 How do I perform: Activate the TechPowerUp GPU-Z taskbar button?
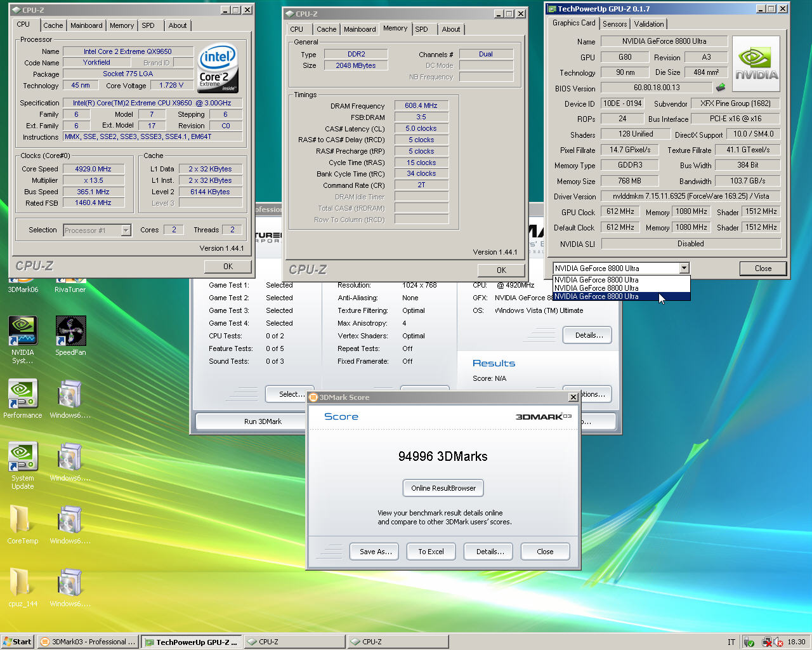[192, 642]
